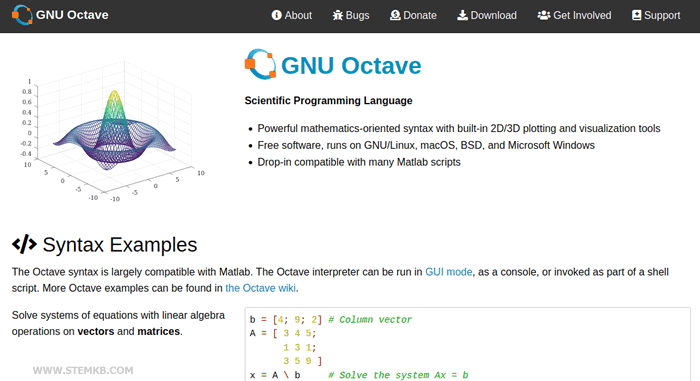The image size is (700, 381).
Task: Click the Download arrow icon
Action: click(462, 15)
